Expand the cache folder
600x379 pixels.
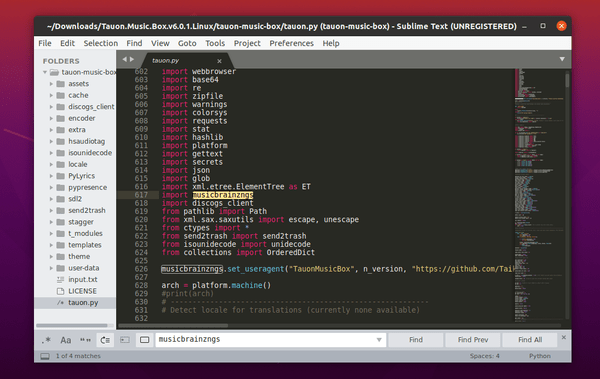51,95
